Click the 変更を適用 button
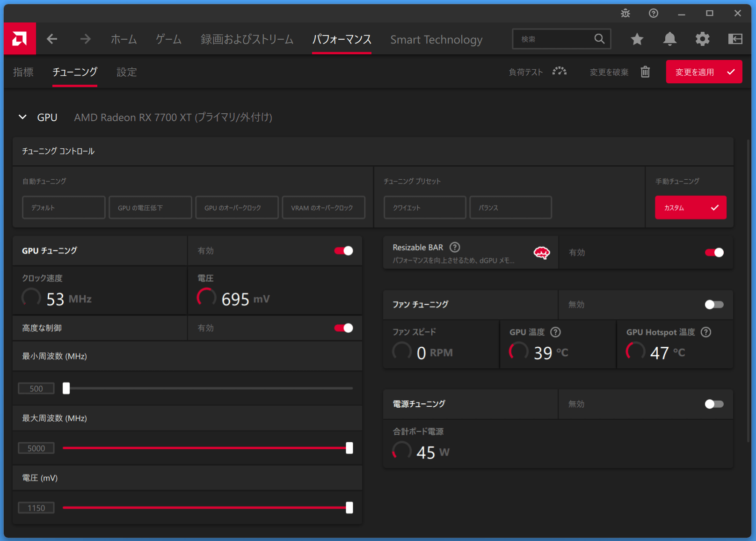Screen dimensions: 756x541 click(704, 72)
